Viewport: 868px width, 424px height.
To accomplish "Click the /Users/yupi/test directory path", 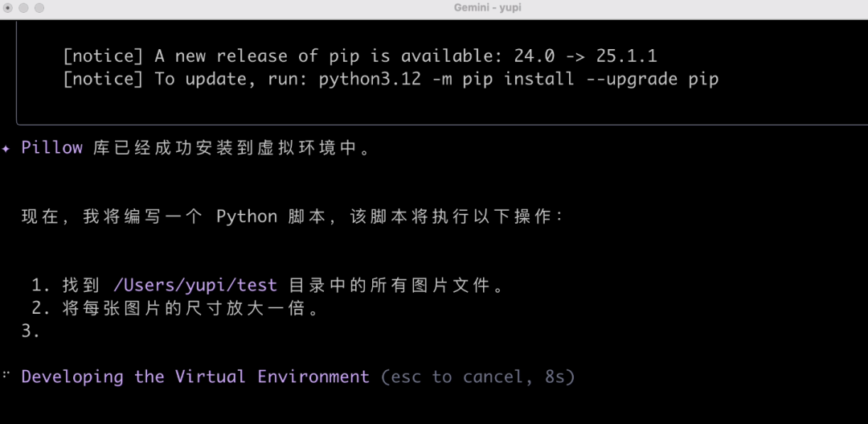I will (x=195, y=285).
